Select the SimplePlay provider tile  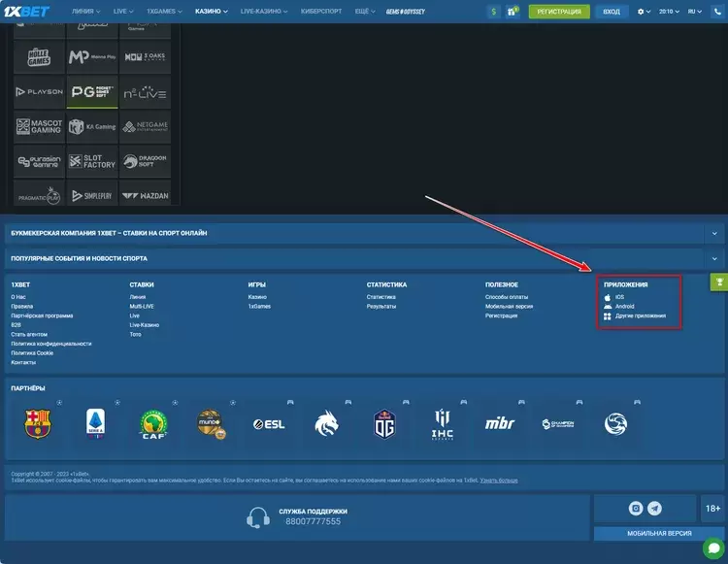coord(92,193)
